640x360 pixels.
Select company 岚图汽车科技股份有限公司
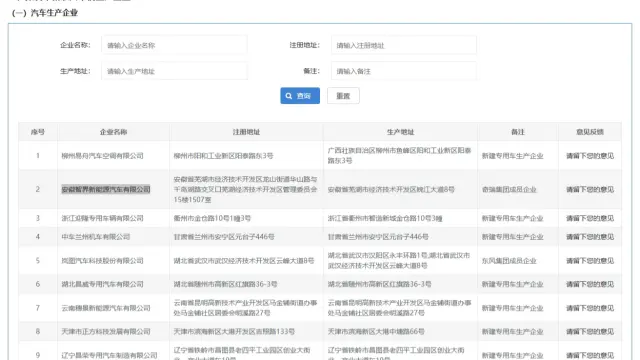[102, 261]
